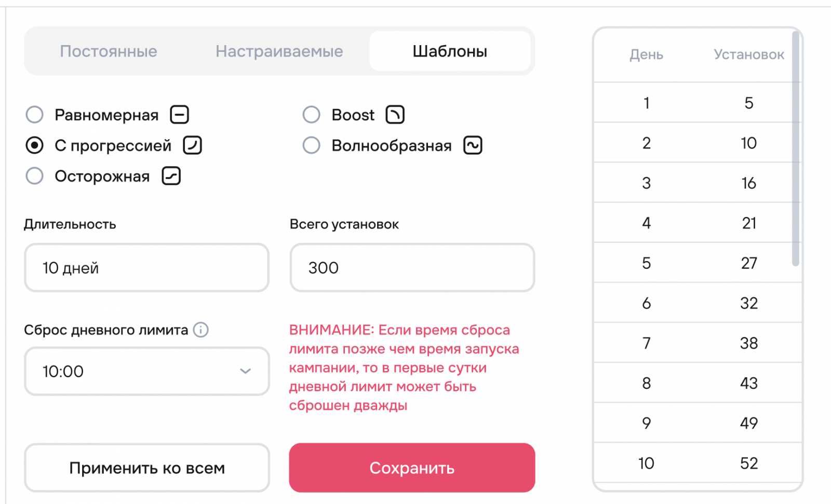Click the Всего установок input field

tap(412, 268)
